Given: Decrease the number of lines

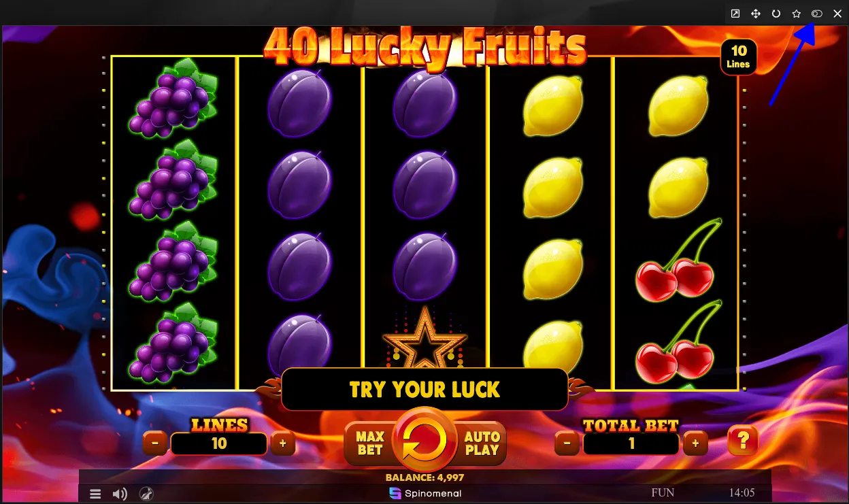Looking at the screenshot, I should click(x=155, y=443).
